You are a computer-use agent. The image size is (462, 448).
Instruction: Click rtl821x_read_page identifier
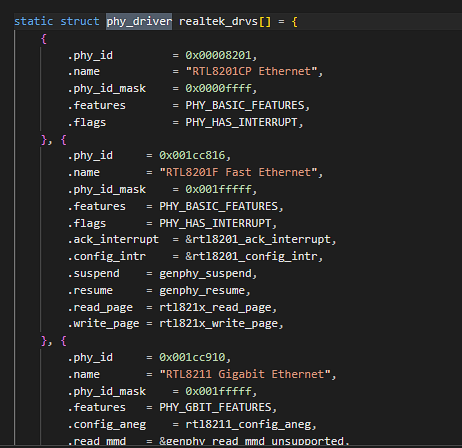click(215, 307)
